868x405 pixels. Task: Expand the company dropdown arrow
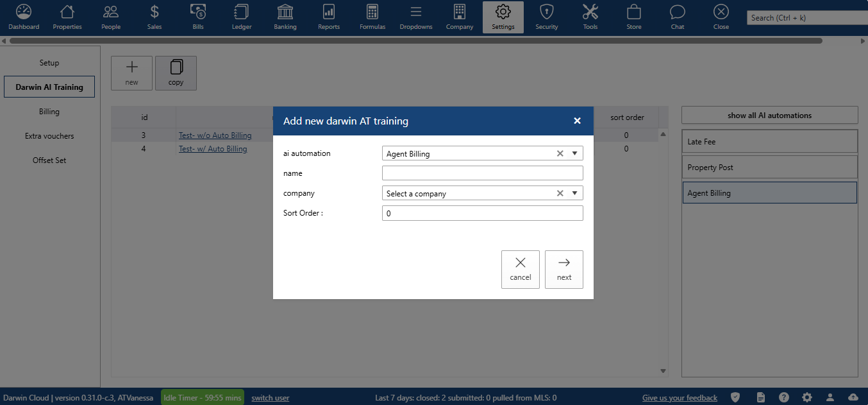tap(574, 193)
